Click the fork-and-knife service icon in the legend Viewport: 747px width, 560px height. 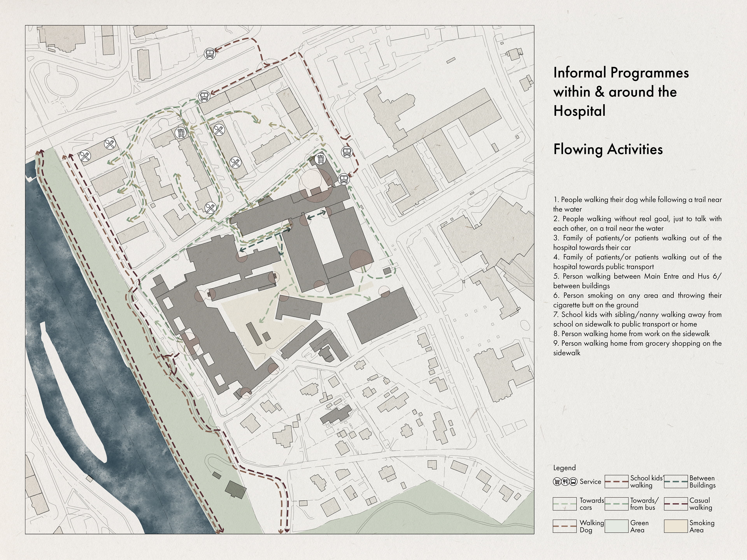click(565, 482)
